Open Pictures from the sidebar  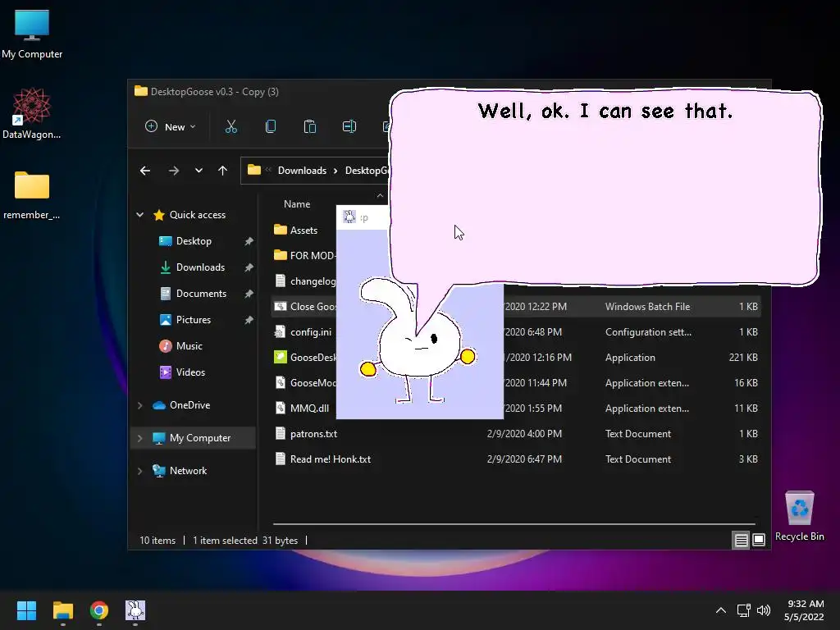(x=194, y=320)
